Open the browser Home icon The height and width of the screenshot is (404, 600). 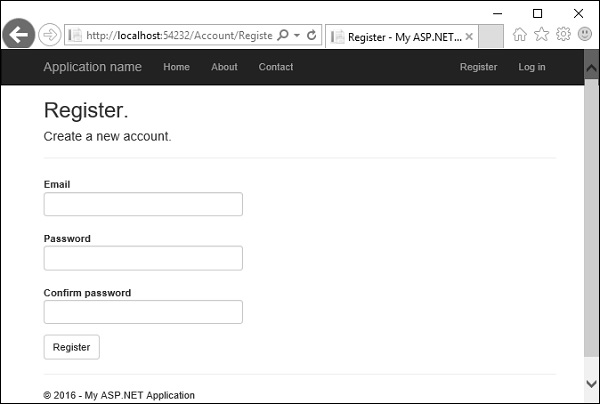coord(520,35)
